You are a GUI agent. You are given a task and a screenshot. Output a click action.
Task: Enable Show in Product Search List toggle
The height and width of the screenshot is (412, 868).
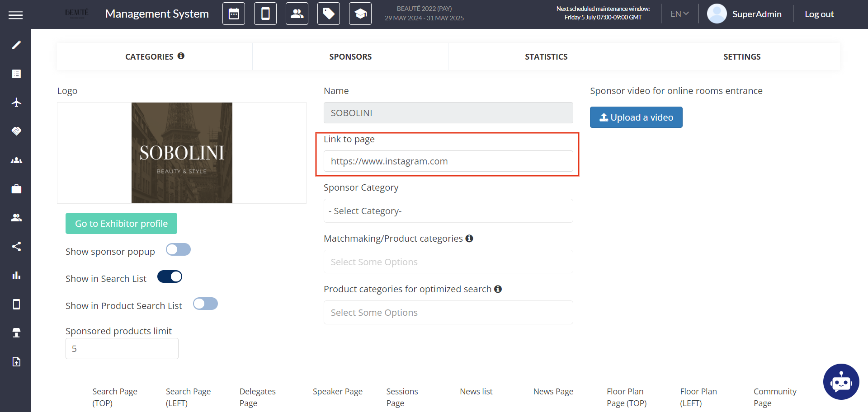click(205, 304)
